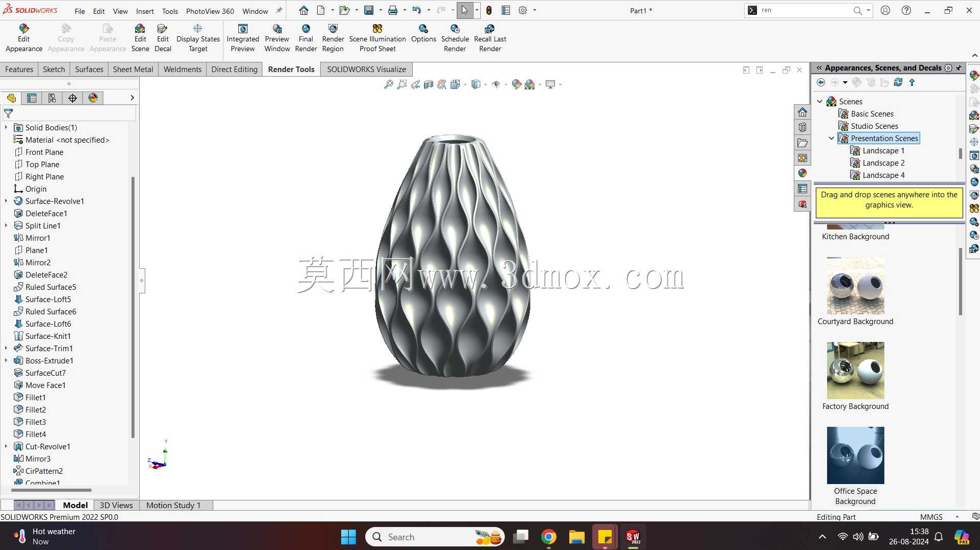Open PhotoView 360 menu
The width and height of the screenshot is (980, 550).
coord(210,11)
